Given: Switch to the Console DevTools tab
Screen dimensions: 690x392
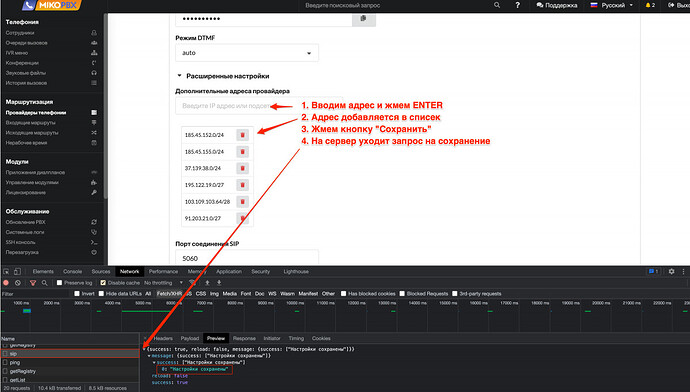Looking at the screenshot, I should 73,271.
